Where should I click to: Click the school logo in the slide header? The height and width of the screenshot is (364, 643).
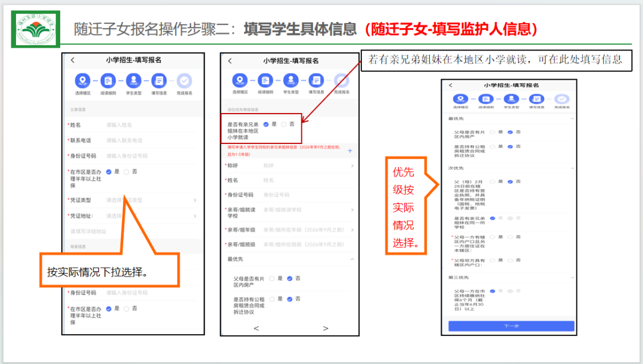[x=36, y=29]
